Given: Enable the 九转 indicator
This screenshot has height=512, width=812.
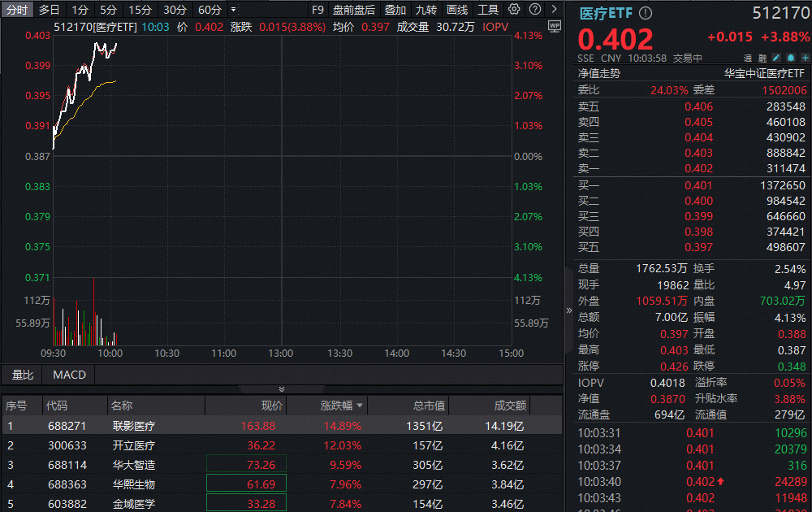Looking at the screenshot, I should 426,9.
